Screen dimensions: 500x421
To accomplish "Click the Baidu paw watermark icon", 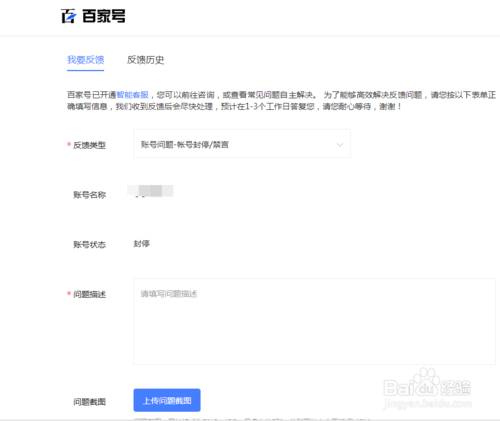I will coord(426,382).
